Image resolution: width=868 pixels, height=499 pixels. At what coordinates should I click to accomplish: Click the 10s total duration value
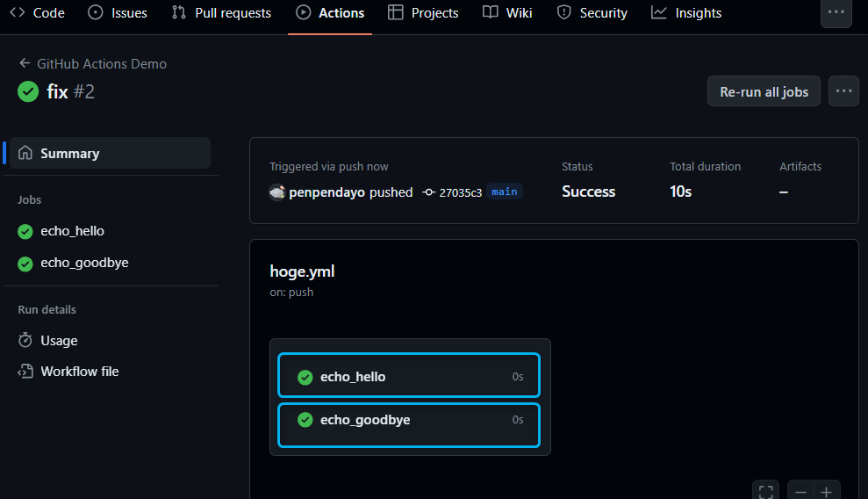coord(681,192)
